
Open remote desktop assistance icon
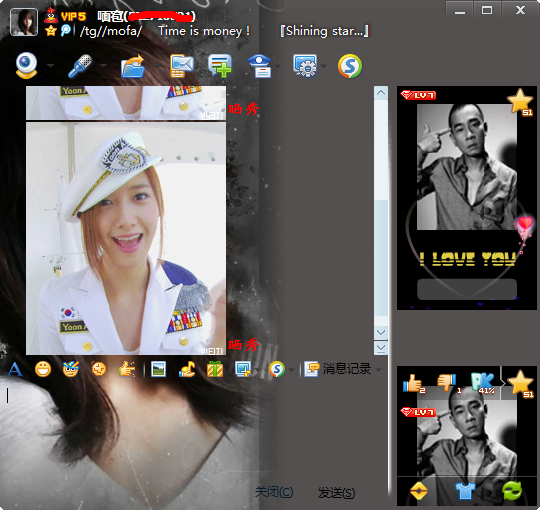(305, 65)
